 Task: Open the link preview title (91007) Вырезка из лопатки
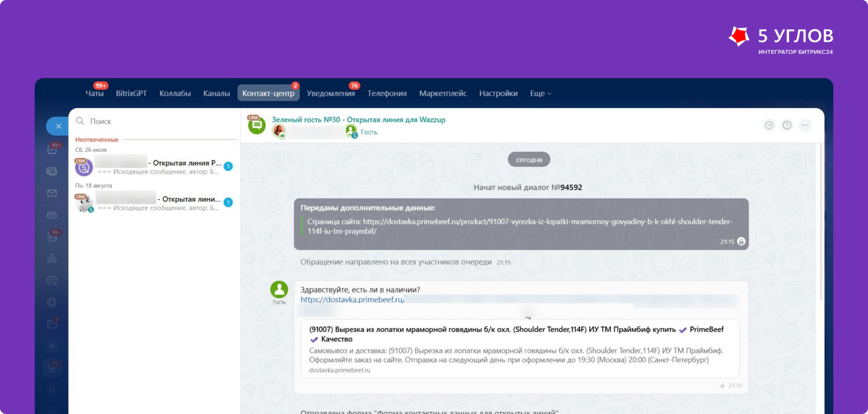[x=517, y=334]
